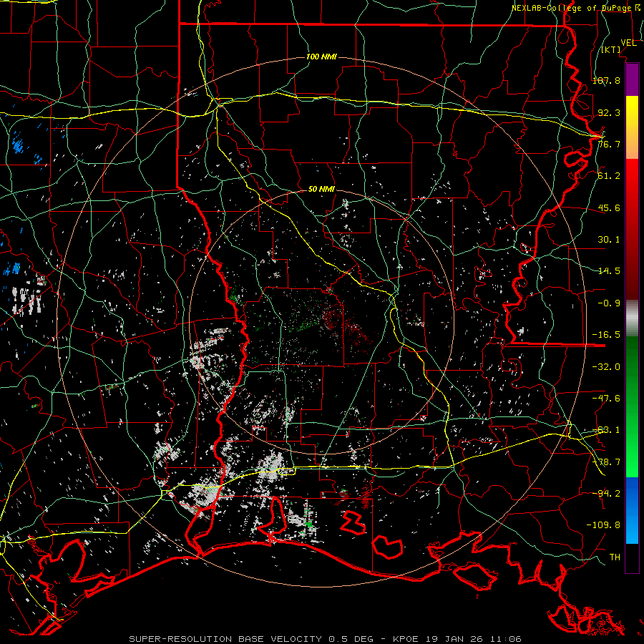Click the [KT] units label
Viewport: 644px width, 644px height.
point(611,49)
